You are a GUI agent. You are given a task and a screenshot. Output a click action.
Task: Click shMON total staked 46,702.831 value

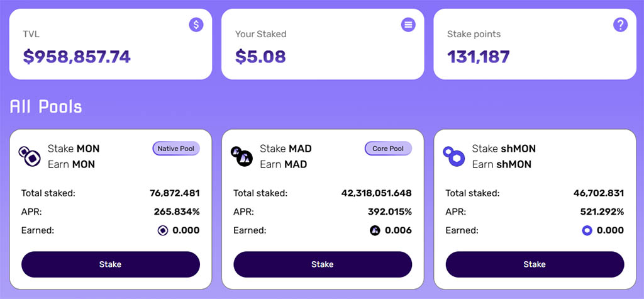(x=599, y=193)
